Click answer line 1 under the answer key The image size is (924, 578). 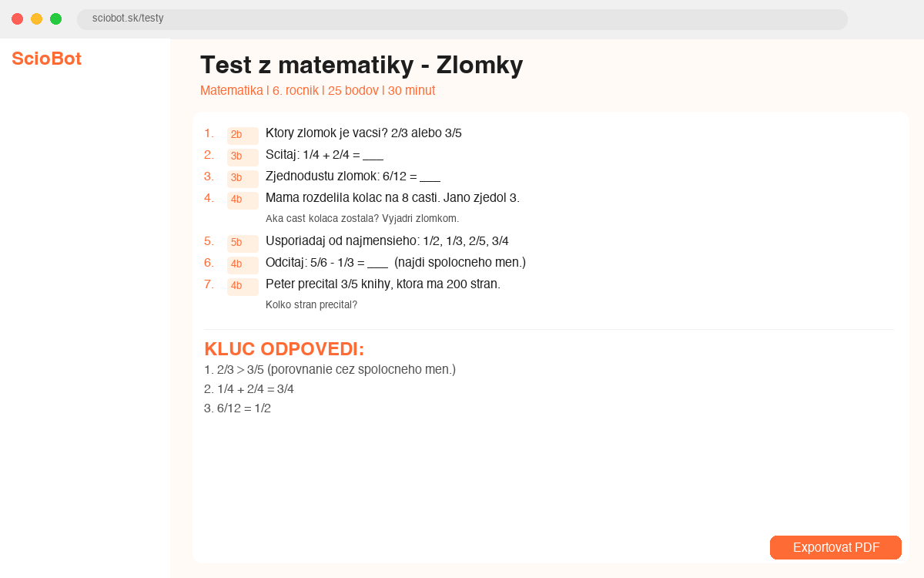point(330,369)
